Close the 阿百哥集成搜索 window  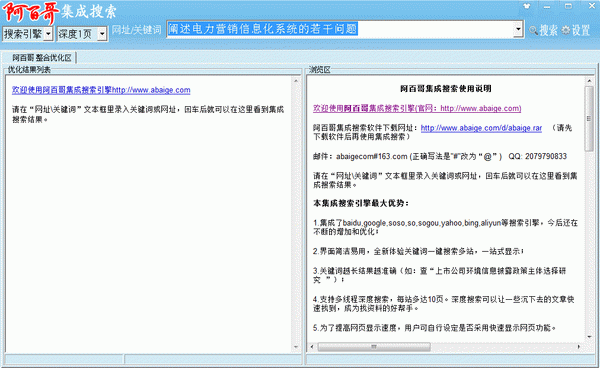592,6
